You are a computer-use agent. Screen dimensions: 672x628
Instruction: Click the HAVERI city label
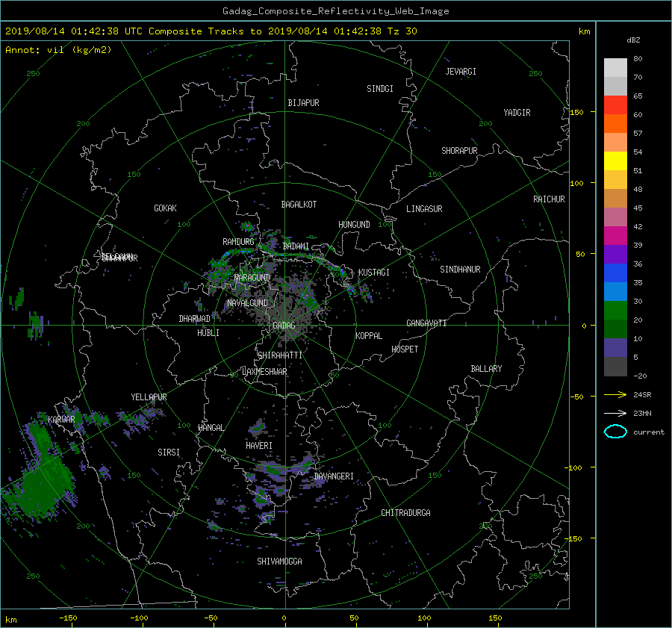pos(259,446)
